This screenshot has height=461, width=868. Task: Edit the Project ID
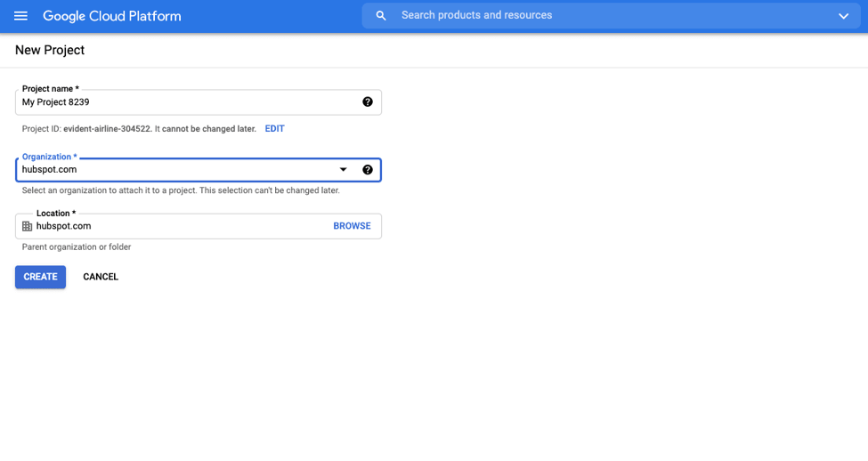tap(274, 128)
